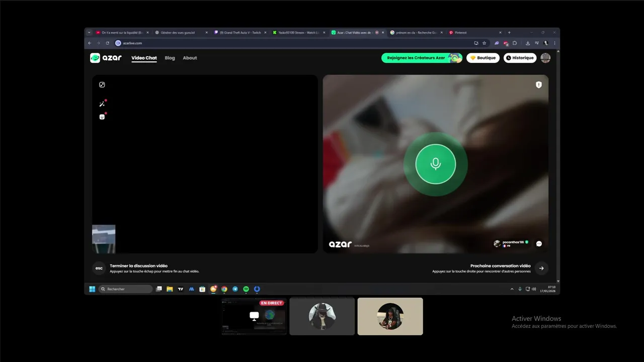This screenshot has width=644, height=362.
Task: Open the Windows Start menu
Action: (x=92, y=289)
